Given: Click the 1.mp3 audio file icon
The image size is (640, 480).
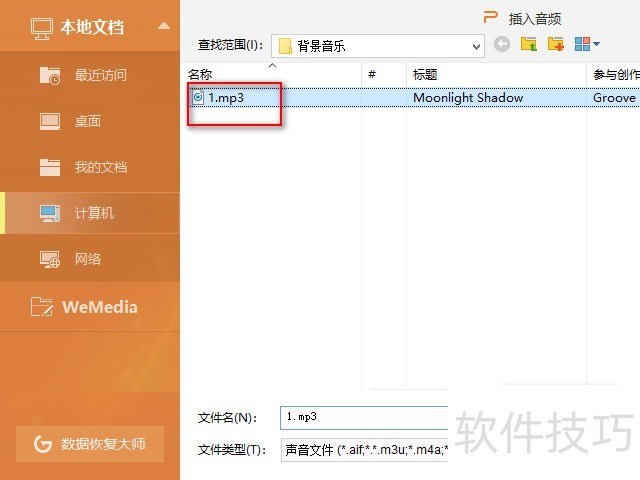Looking at the screenshot, I should [x=198, y=98].
